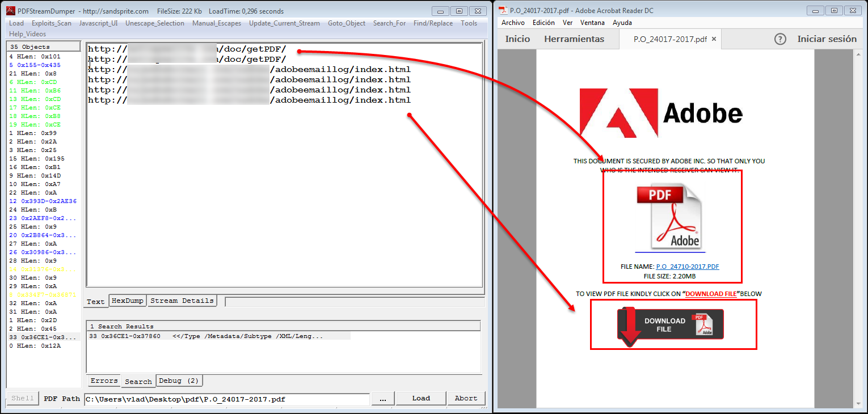Switch to the Errors tab
This screenshot has height=414, width=868.
tap(104, 381)
